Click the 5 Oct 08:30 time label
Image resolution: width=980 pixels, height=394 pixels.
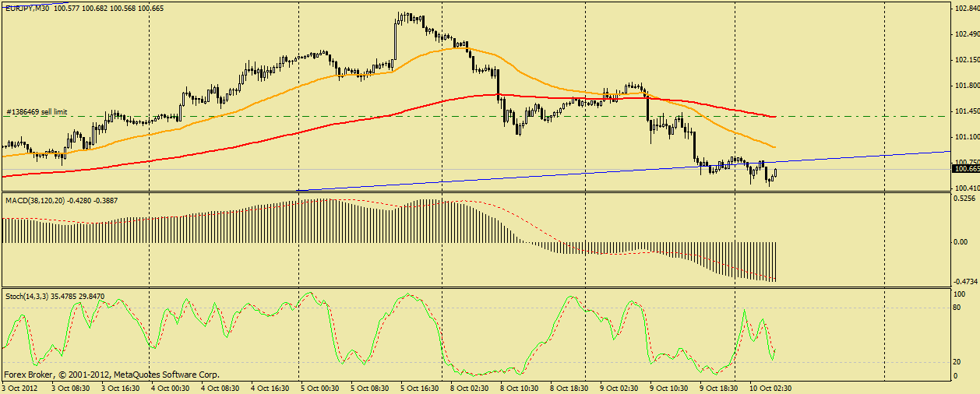coord(369,387)
